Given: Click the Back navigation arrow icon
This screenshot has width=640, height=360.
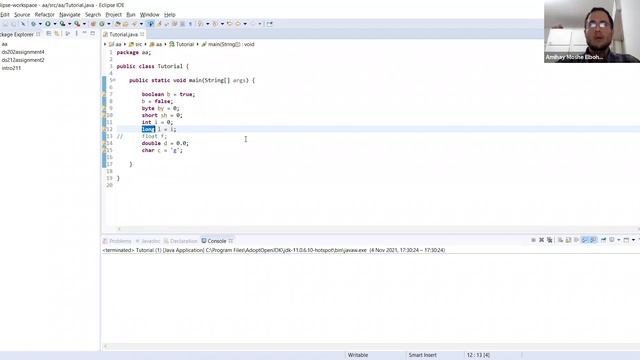Looking at the screenshot, I should [238, 24].
